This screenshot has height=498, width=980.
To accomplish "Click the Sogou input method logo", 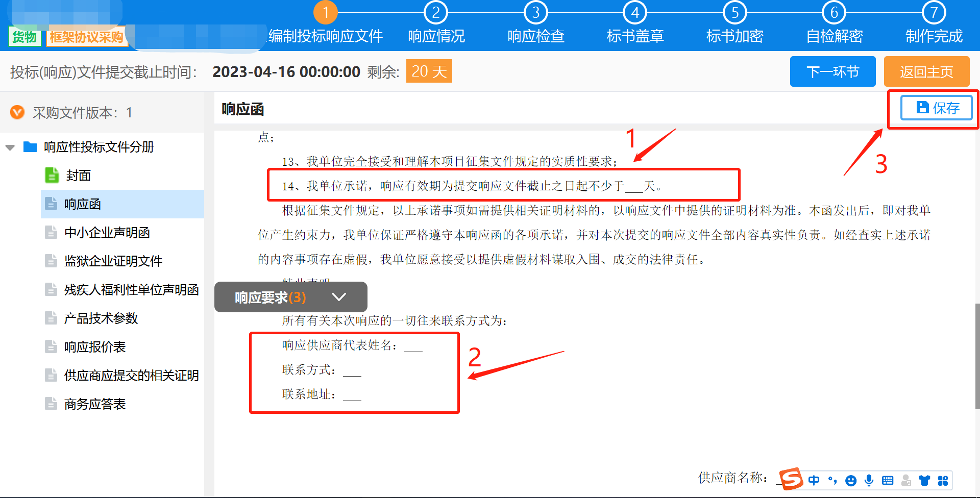I will pyautogui.click(x=791, y=479).
